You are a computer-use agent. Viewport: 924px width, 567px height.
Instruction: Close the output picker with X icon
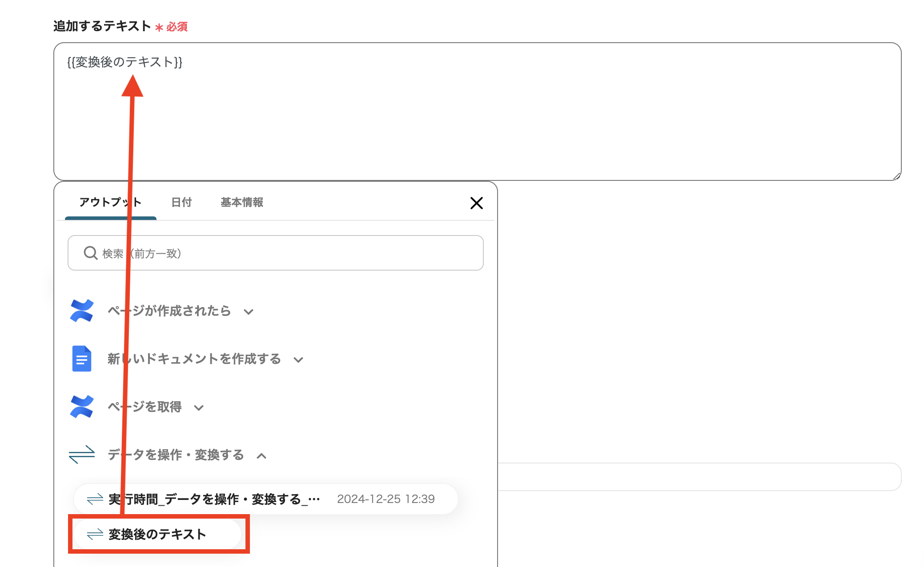(476, 203)
